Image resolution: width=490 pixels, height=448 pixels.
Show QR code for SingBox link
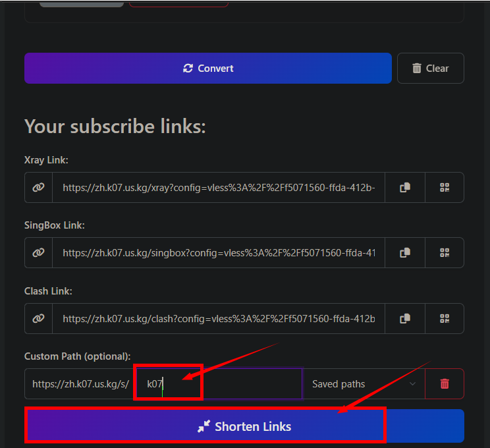445,253
